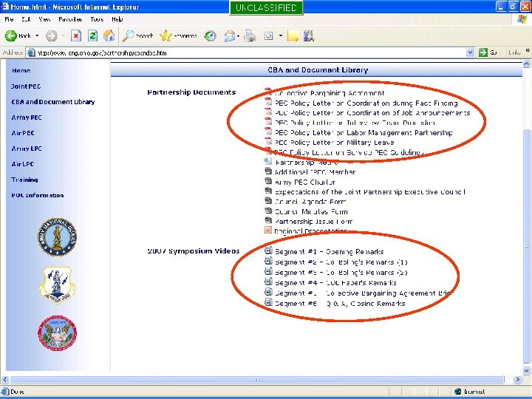Click the horizontal scrollbar track

[257, 379]
